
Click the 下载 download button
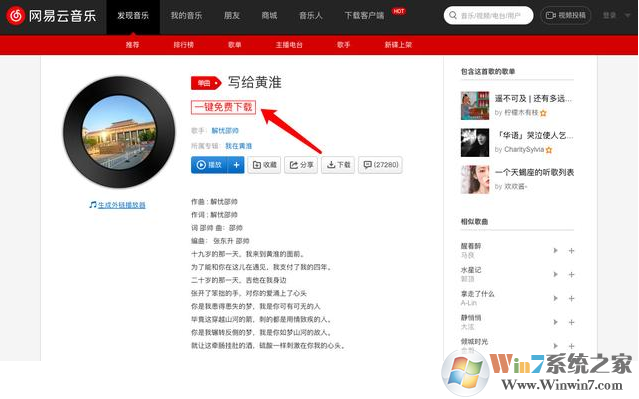tap(338, 165)
